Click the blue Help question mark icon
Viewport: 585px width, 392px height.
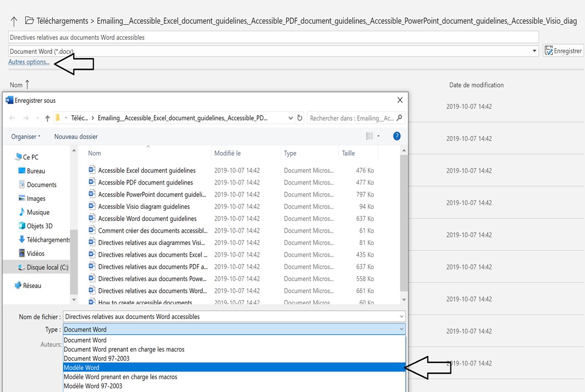click(397, 136)
